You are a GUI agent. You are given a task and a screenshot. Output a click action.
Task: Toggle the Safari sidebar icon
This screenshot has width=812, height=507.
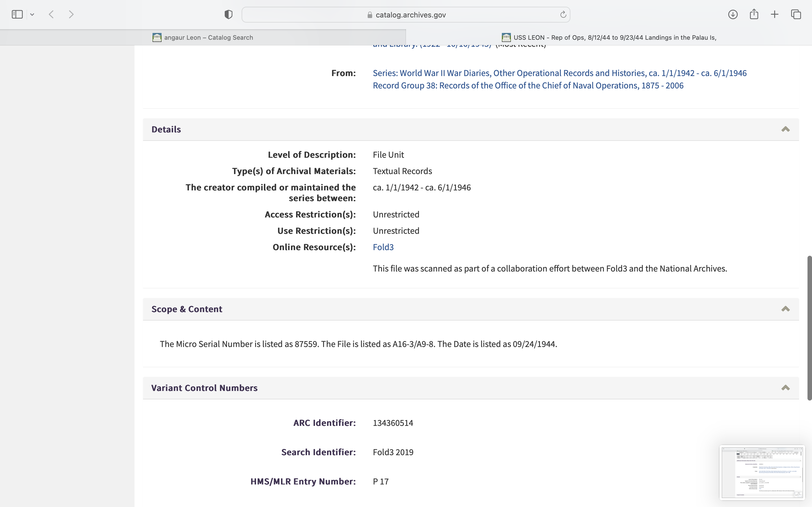point(17,14)
